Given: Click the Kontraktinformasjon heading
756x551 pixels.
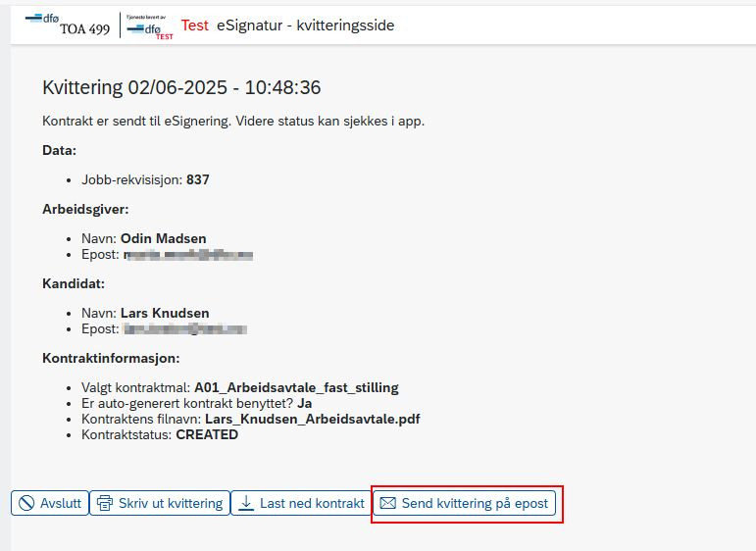Looking at the screenshot, I should point(111,358).
